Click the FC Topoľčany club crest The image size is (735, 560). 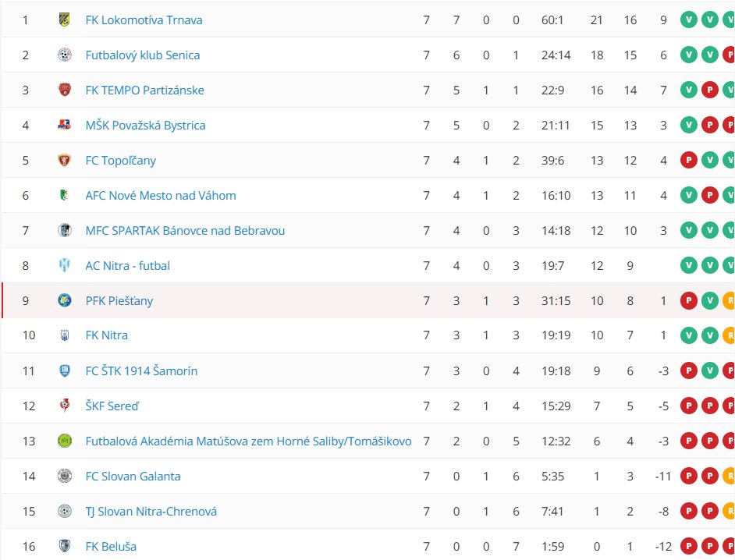point(65,160)
